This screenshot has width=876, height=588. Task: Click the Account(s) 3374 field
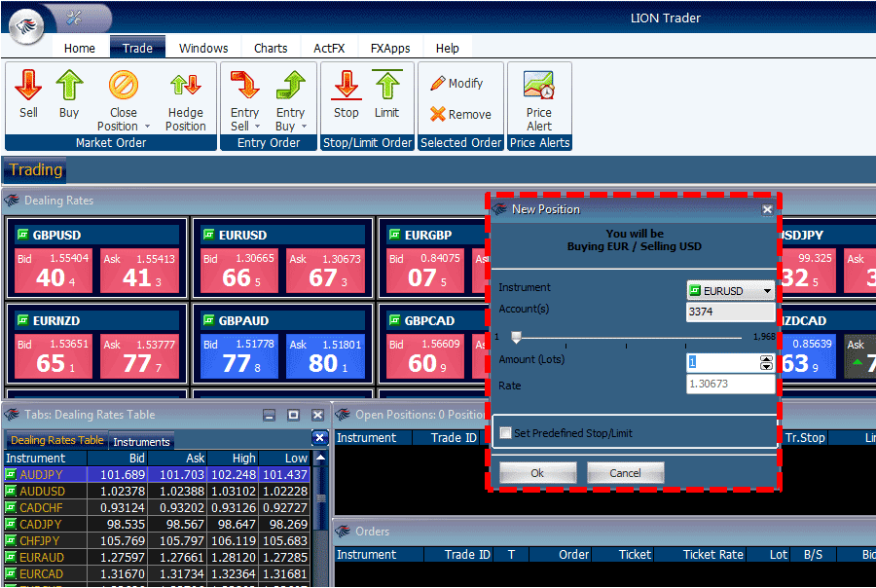pos(730,312)
